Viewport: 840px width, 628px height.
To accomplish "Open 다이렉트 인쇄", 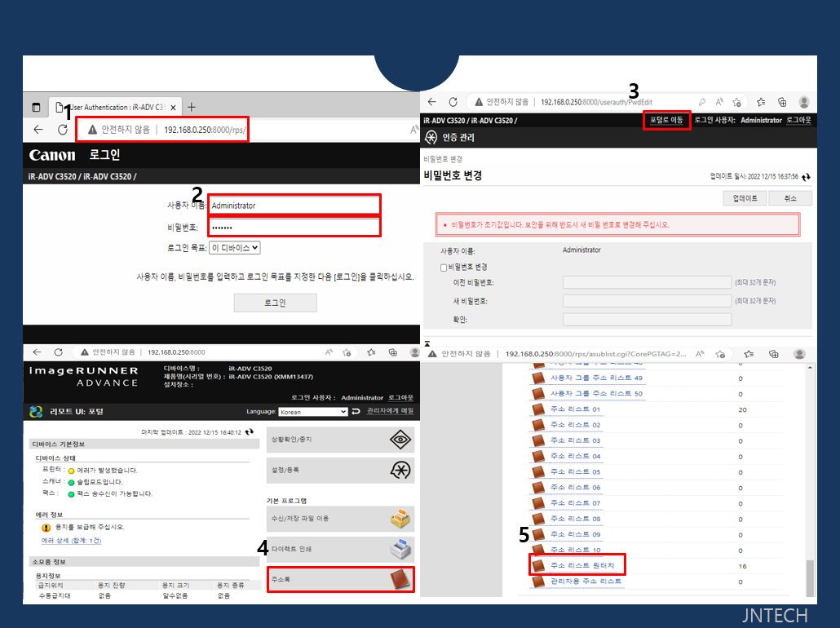I will click(x=340, y=549).
